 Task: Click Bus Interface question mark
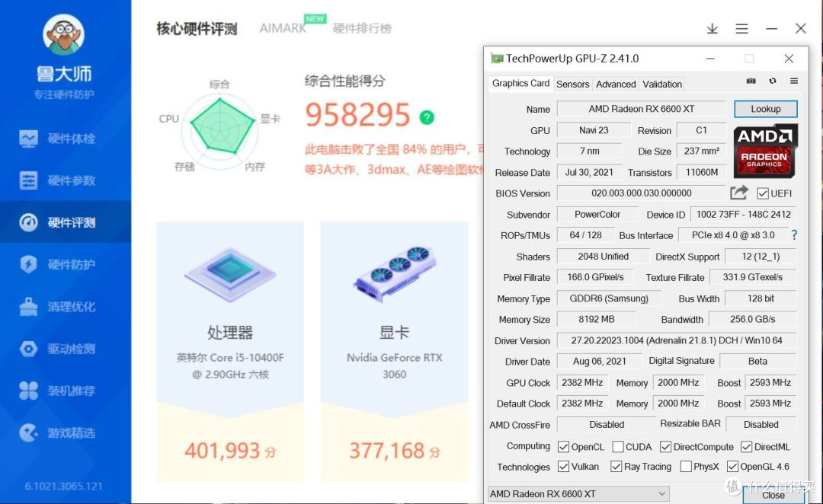point(794,235)
